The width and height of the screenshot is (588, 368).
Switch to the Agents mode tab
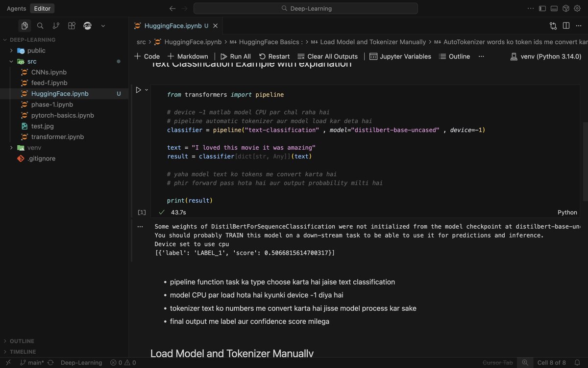pos(17,8)
